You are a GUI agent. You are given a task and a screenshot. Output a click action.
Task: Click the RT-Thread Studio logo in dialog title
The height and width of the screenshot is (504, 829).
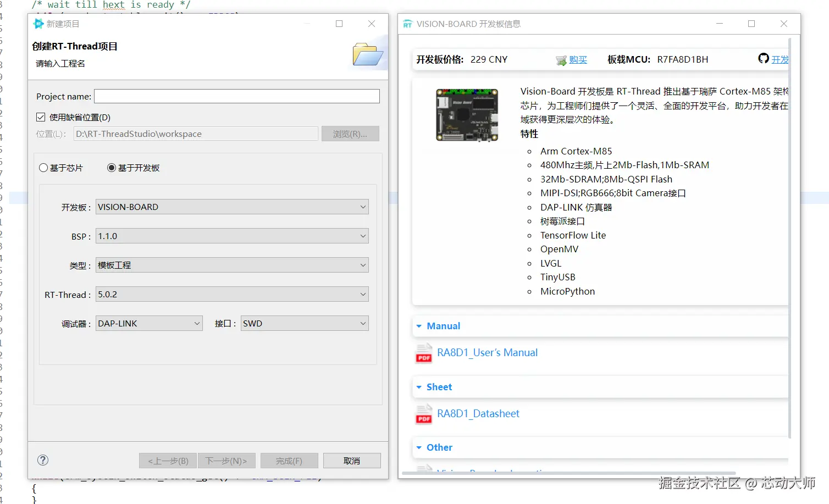pyautogui.click(x=38, y=24)
